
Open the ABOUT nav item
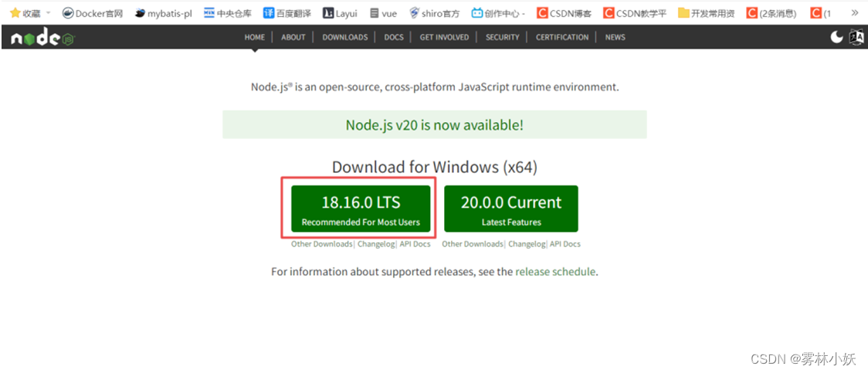tap(293, 37)
